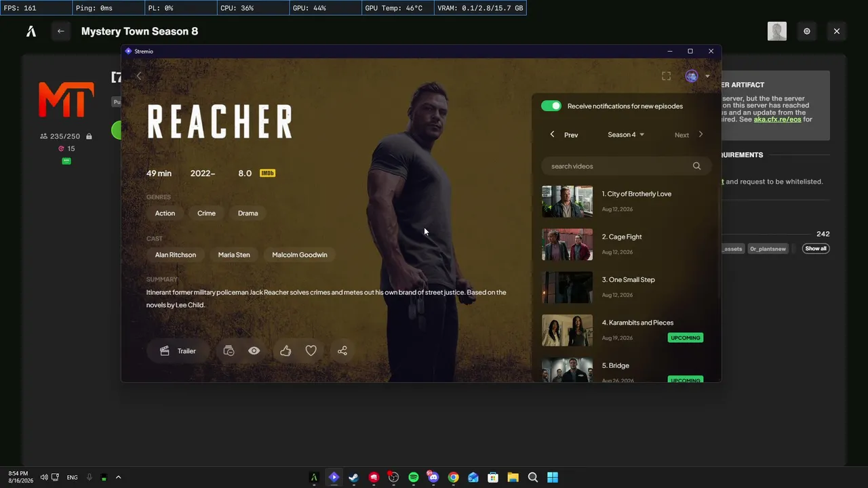
Task: Open the Season 4 dropdown
Action: pyautogui.click(x=626, y=134)
